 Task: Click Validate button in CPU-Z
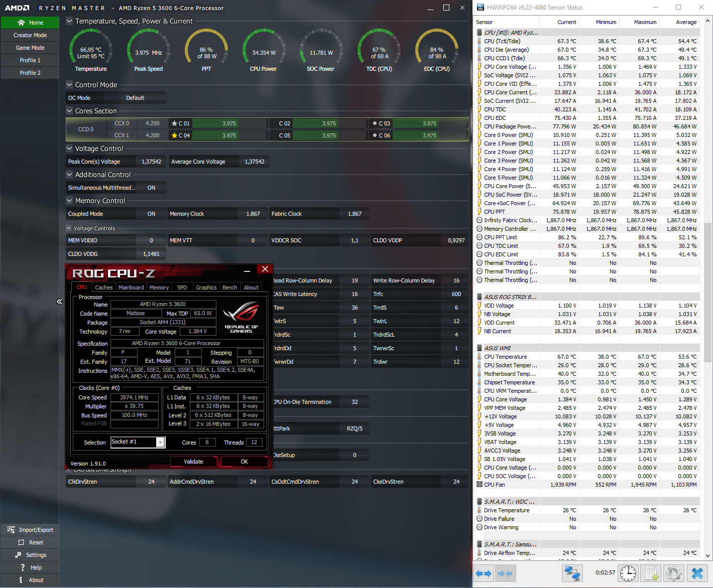tap(194, 462)
